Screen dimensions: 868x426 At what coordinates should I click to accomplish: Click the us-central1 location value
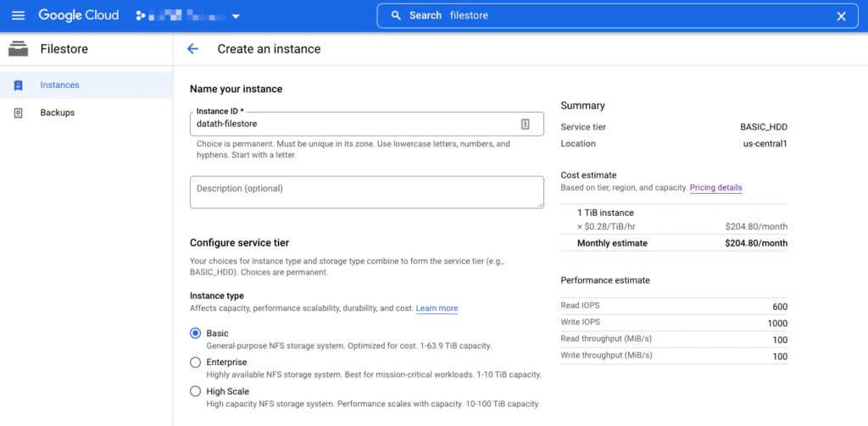765,144
